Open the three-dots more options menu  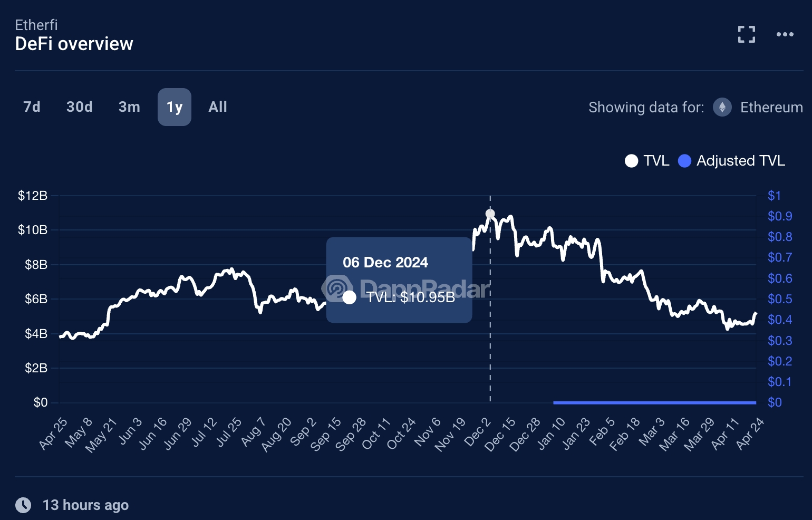point(785,34)
